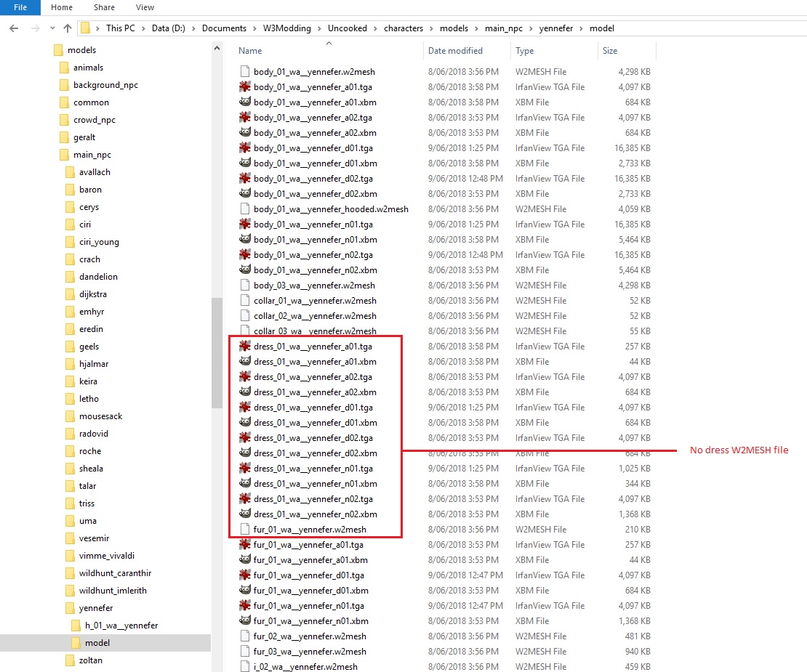Select file name collar_02_wa__yennefer.w2mesh
The width and height of the screenshot is (807, 672).
coord(315,316)
